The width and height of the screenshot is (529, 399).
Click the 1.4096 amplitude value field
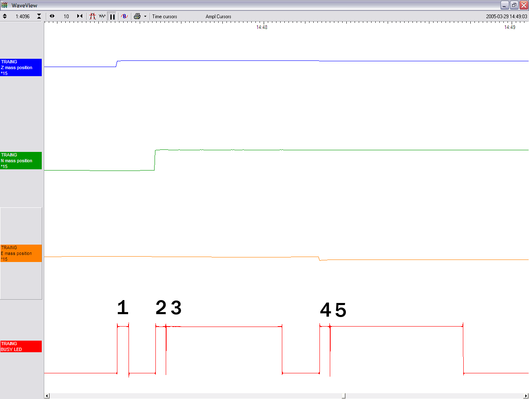point(22,17)
